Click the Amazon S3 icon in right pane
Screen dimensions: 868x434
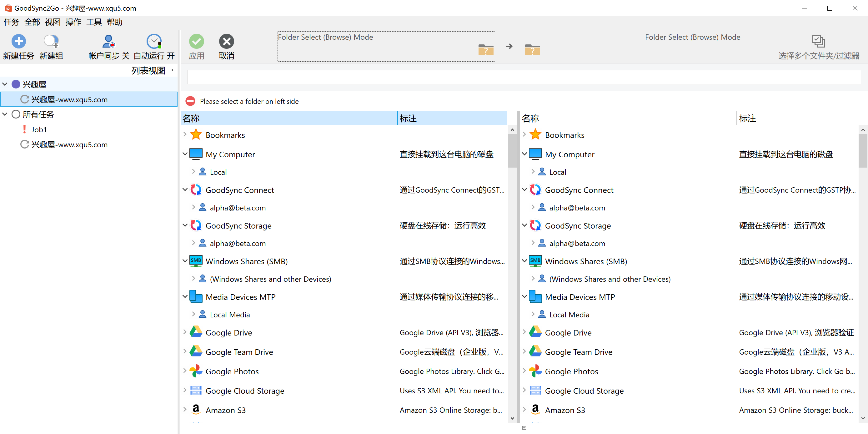pyautogui.click(x=535, y=409)
